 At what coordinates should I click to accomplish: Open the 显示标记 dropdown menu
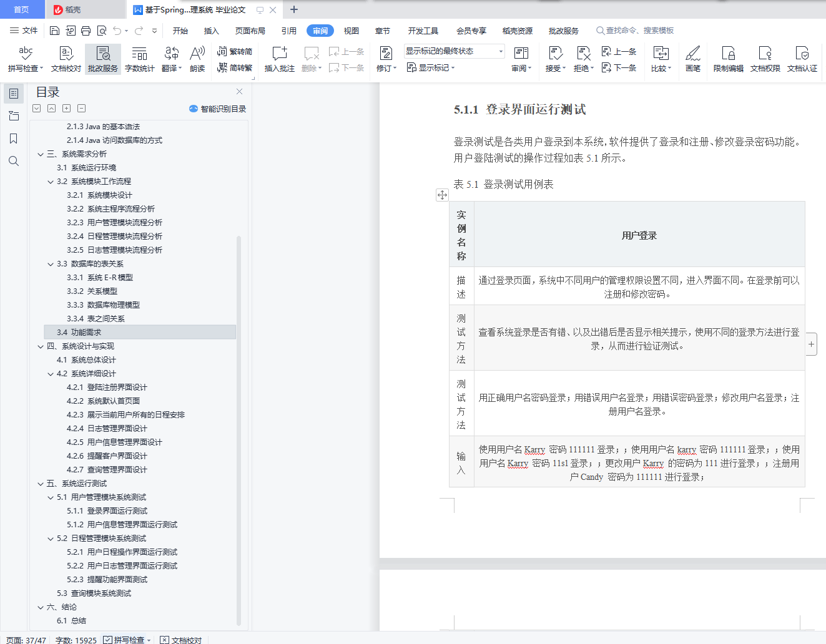pyautogui.click(x=431, y=67)
